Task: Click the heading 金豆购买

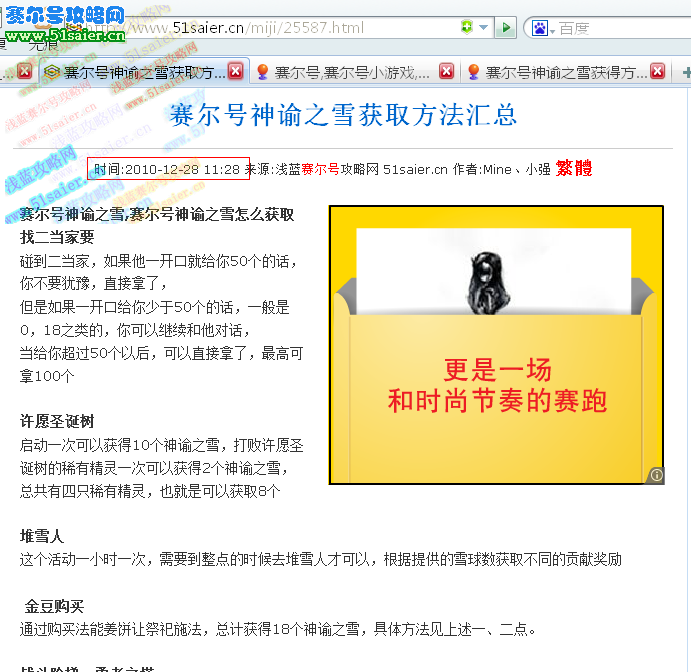Action: pos(54,607)
